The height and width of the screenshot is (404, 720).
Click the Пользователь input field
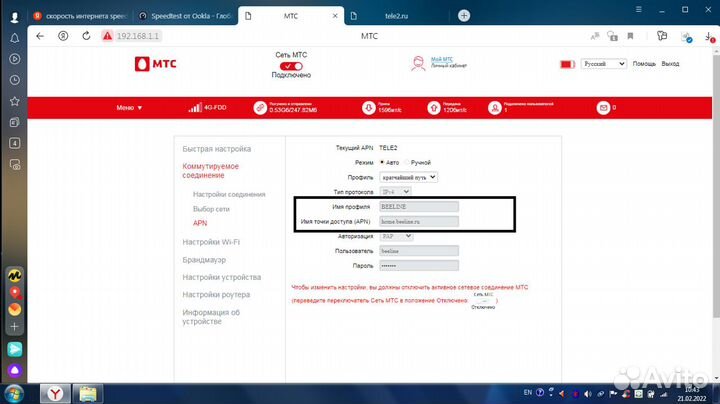tap(419, 251)
